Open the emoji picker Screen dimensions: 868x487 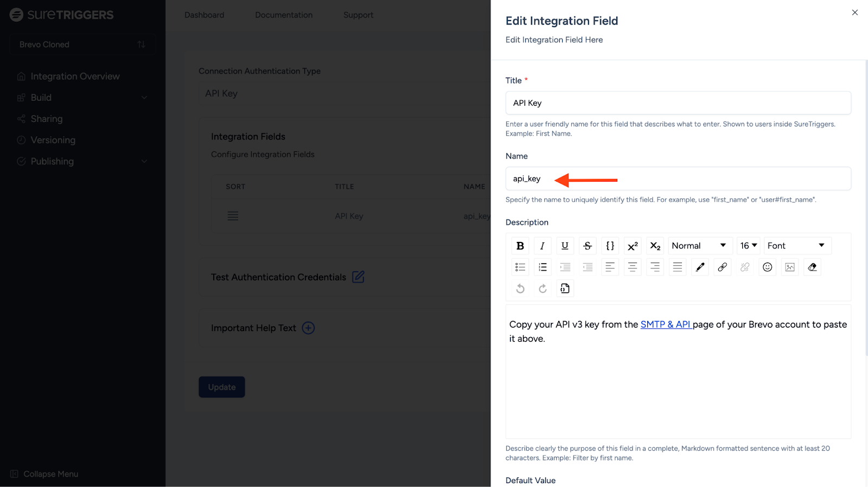767,267
